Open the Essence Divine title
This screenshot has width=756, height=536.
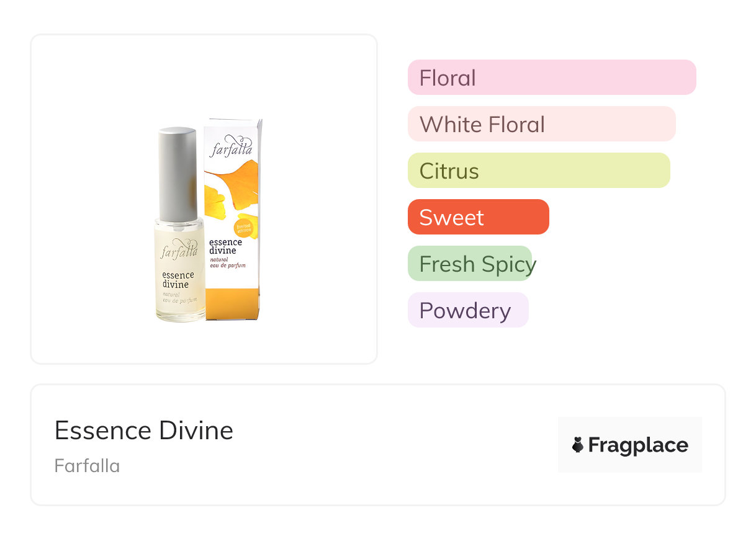point(144,431)
